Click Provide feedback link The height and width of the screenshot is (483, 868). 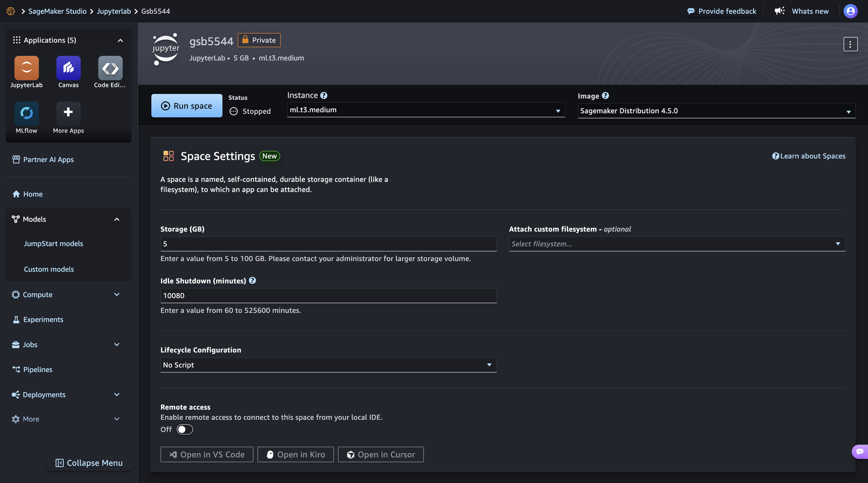click(722, 11)
